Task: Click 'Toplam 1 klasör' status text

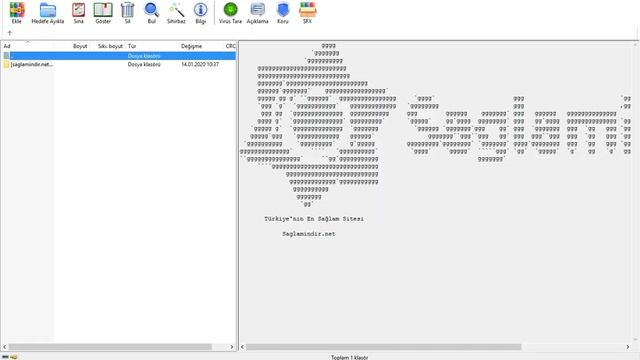Action: coord(349,357)
